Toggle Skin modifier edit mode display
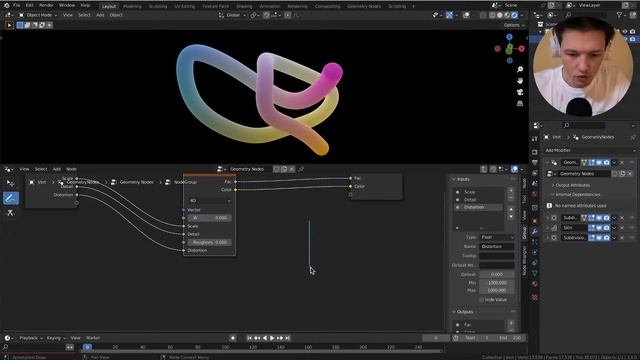 click(x=592, y=228)
